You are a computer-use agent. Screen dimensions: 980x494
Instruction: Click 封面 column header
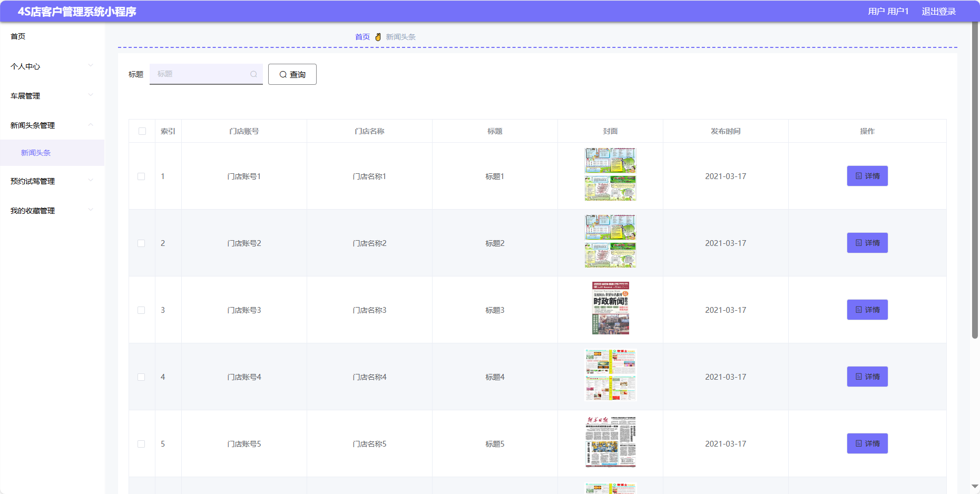pos(610,131)
